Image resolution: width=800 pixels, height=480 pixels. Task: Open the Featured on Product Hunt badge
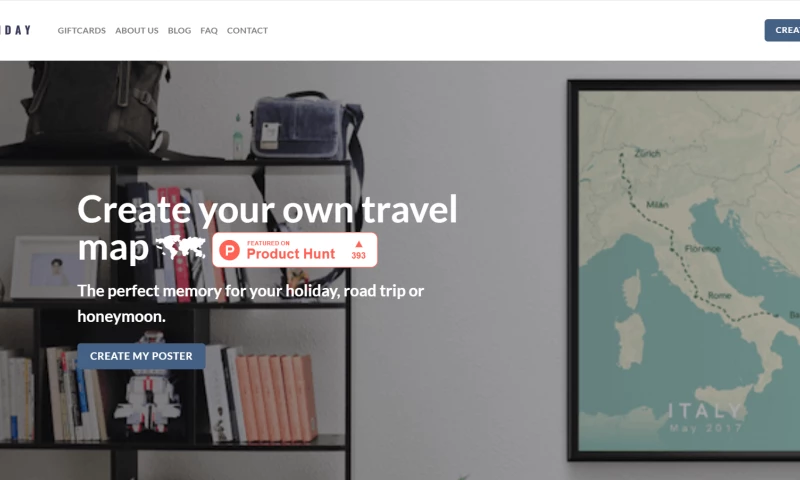point(295,250)
